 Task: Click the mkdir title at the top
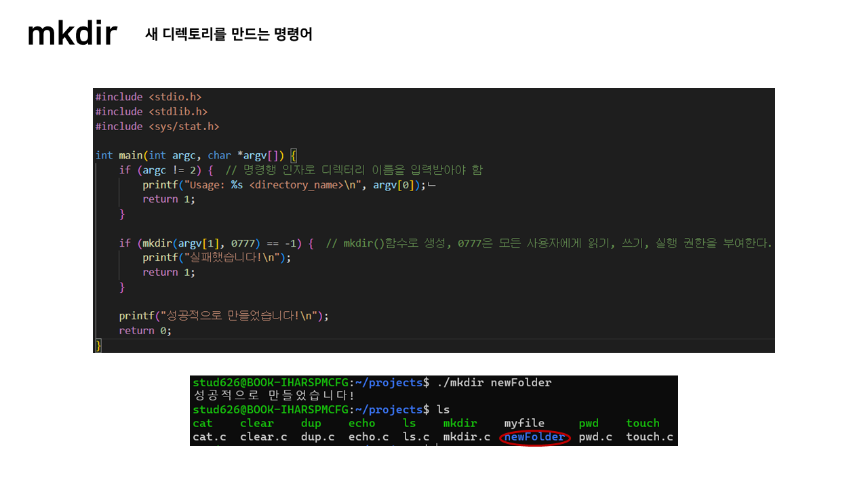pyautogui.click(x=72, y=32)
